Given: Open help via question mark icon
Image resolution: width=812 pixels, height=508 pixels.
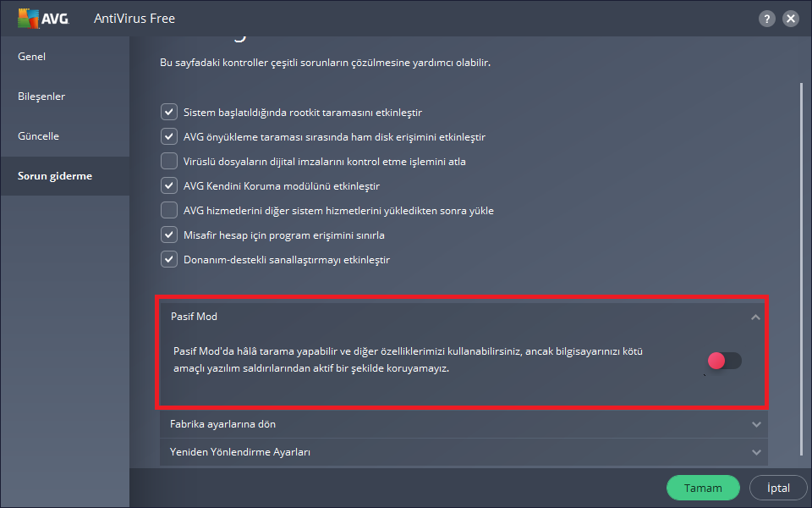Looking at the screenshot, I should 766,19.
